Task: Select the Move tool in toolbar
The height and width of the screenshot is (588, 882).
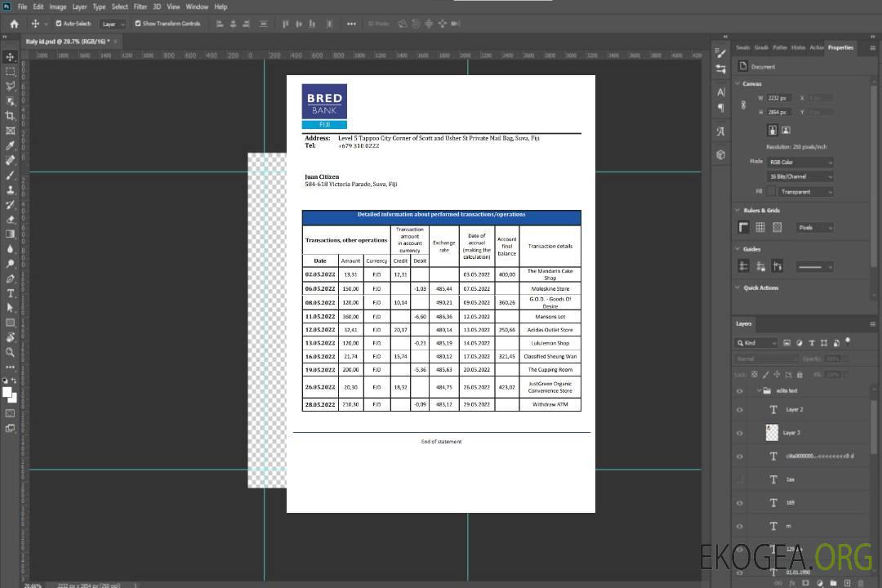Action: click(x=10, y=57)
